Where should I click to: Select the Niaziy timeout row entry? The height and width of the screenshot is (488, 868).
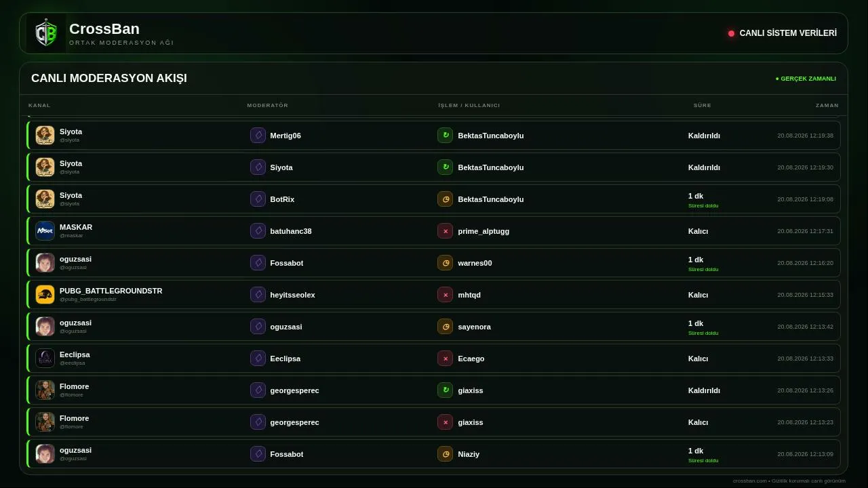pos(434,454)
